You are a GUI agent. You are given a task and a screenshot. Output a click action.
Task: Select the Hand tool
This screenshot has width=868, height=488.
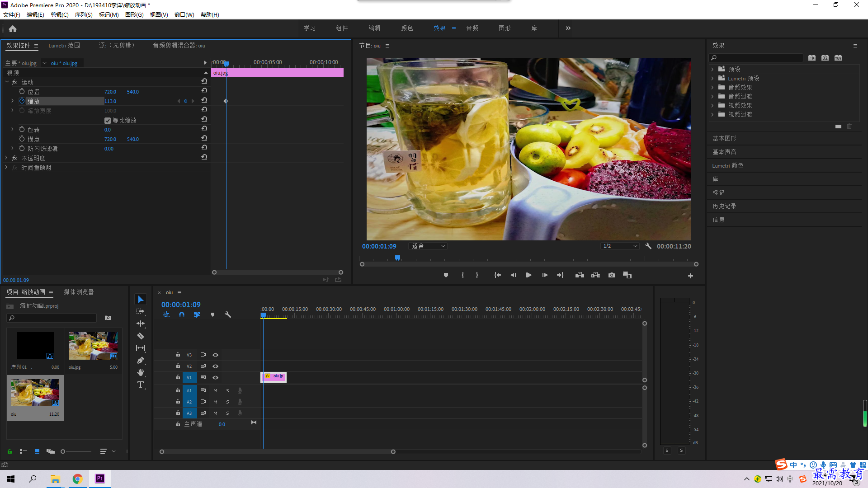point(141,372)
